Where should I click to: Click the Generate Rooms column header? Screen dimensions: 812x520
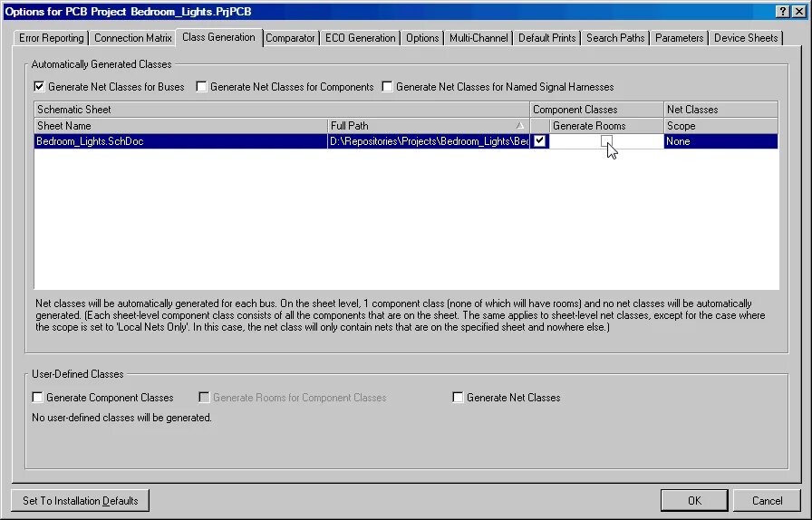tap(606, 126)
